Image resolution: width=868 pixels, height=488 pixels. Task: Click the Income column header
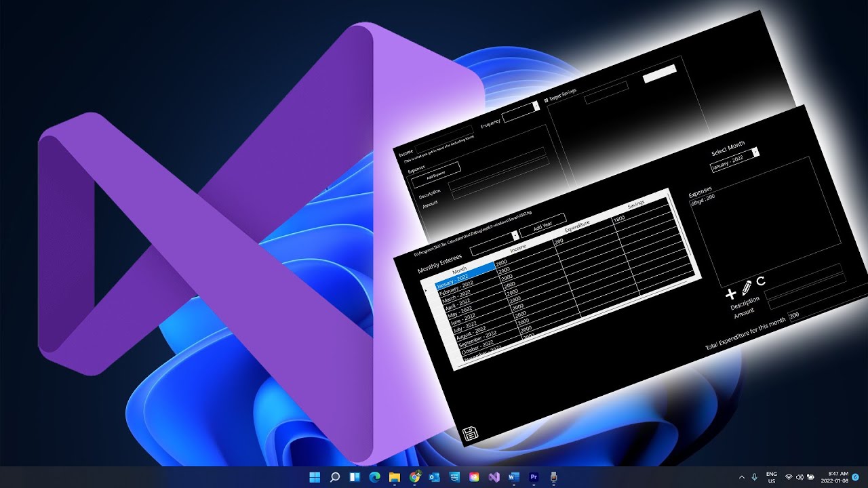(517, 247)
